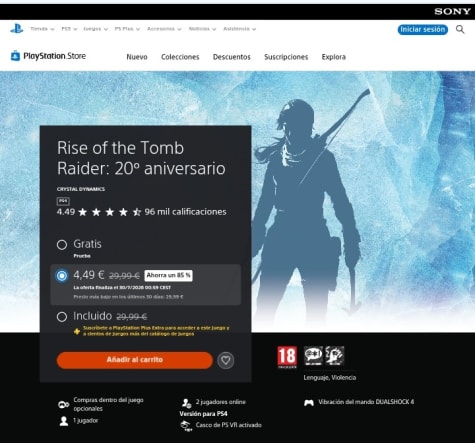Click the Prueba label under Gratis
The width and height of the screenshot is (475, 443).
(x=82, y=256)
